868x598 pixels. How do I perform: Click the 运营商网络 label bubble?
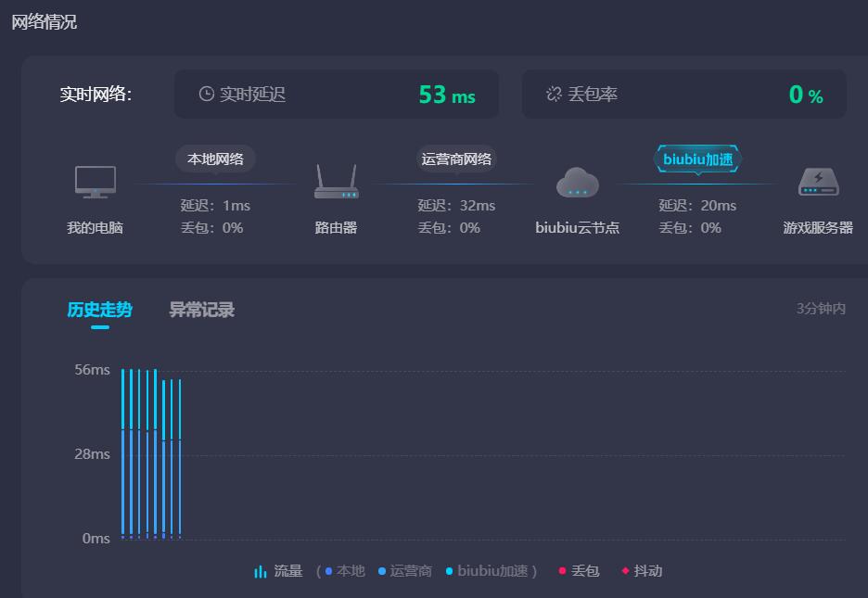pyautogui.click(x=456, y=159)
